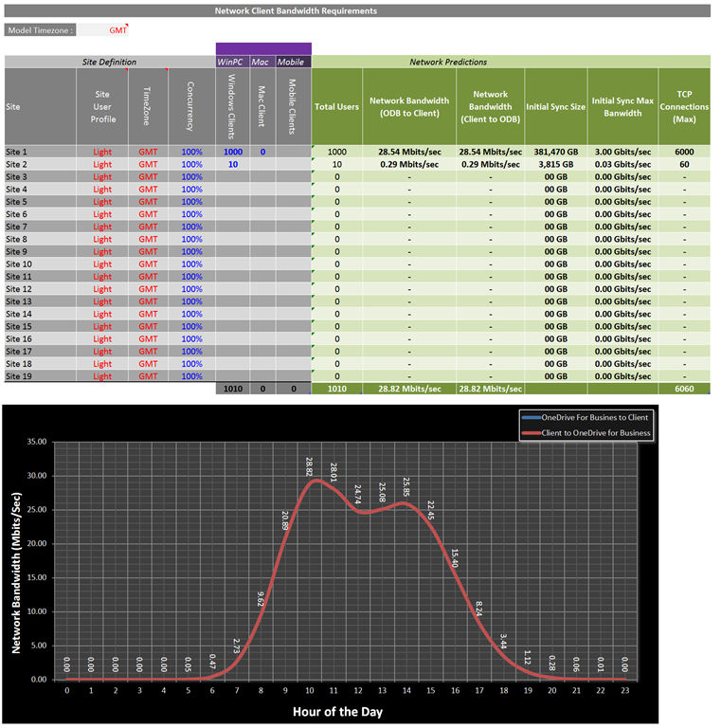
Task: Click Site 1 Concurrency 100% cell
Action: pyautogui.click(x=191, y=152)
